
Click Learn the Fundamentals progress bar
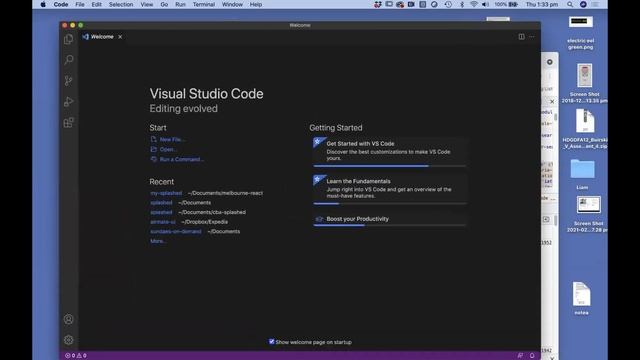[x=389, y=204]
